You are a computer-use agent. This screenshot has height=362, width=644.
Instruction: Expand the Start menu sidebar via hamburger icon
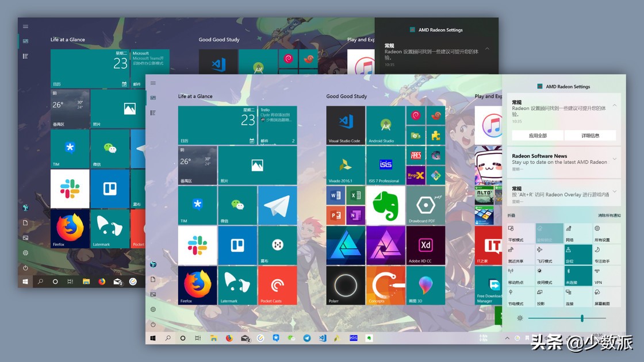click(153, 83)
